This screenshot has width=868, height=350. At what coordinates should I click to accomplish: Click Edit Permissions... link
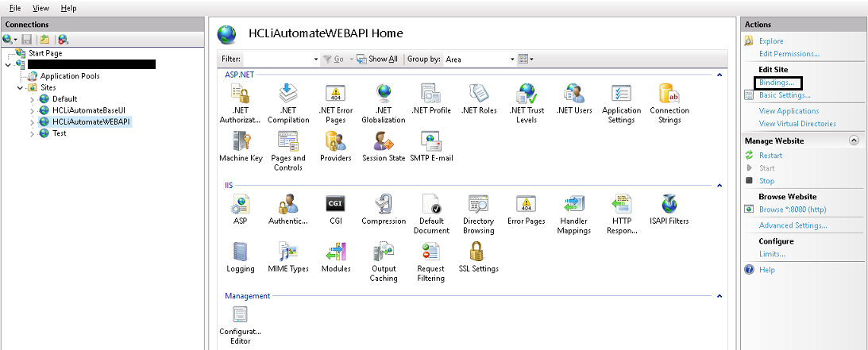789,54
